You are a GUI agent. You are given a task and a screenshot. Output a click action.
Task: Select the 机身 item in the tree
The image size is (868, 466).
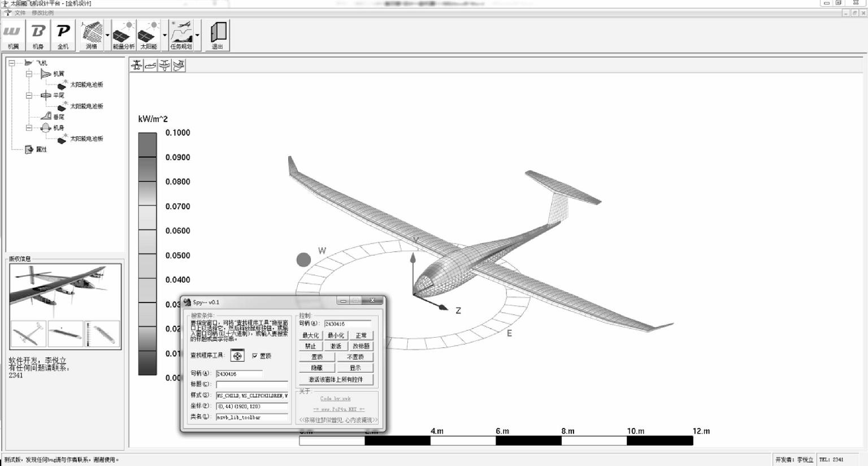(59, 128)
